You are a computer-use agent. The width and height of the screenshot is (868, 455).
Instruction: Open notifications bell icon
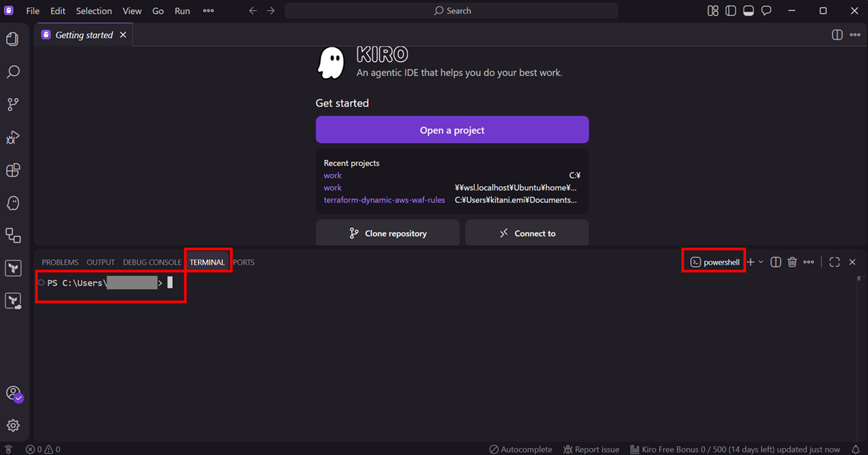coord(855,449)
